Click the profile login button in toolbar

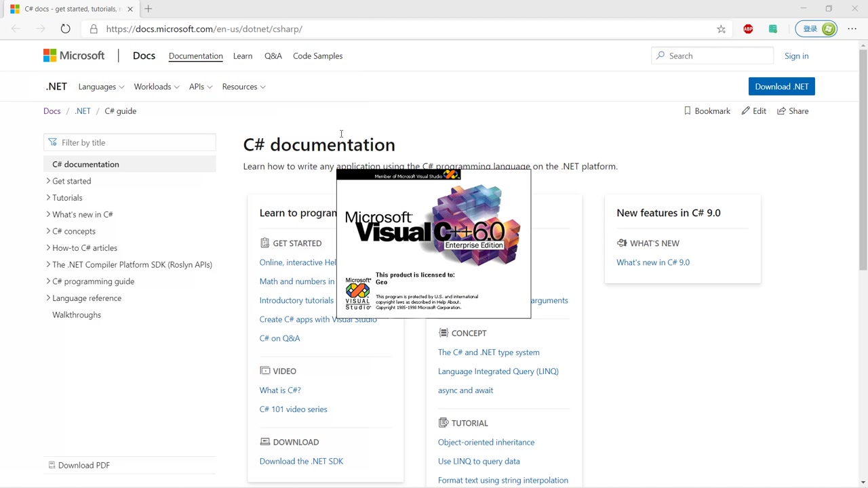click(816, 29)
